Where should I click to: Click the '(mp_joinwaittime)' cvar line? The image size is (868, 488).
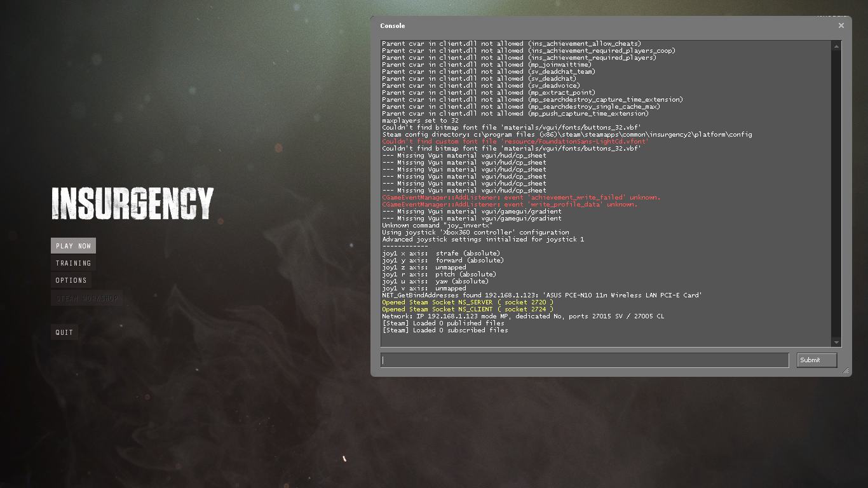487,65
